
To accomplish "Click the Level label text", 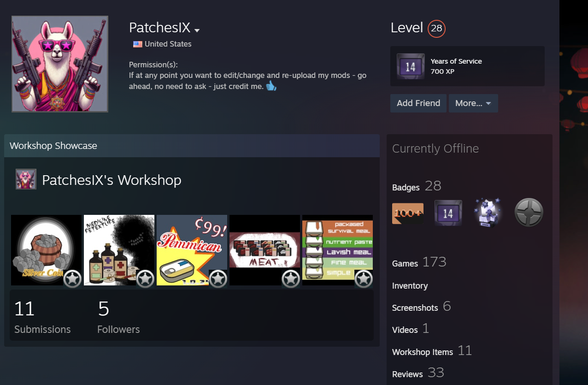I will 407,28.
